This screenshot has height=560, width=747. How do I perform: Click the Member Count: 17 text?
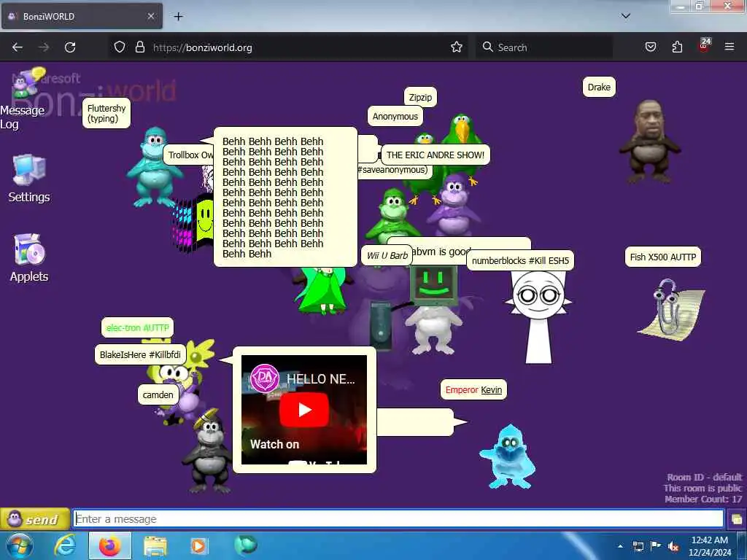tap(703, 499)
